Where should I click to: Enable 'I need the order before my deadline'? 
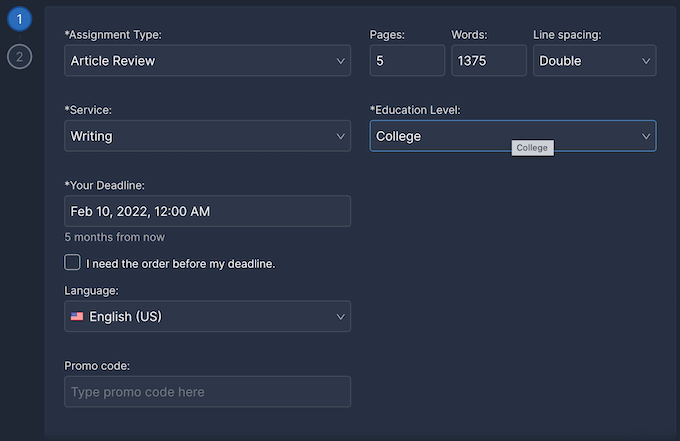[72, 263]
